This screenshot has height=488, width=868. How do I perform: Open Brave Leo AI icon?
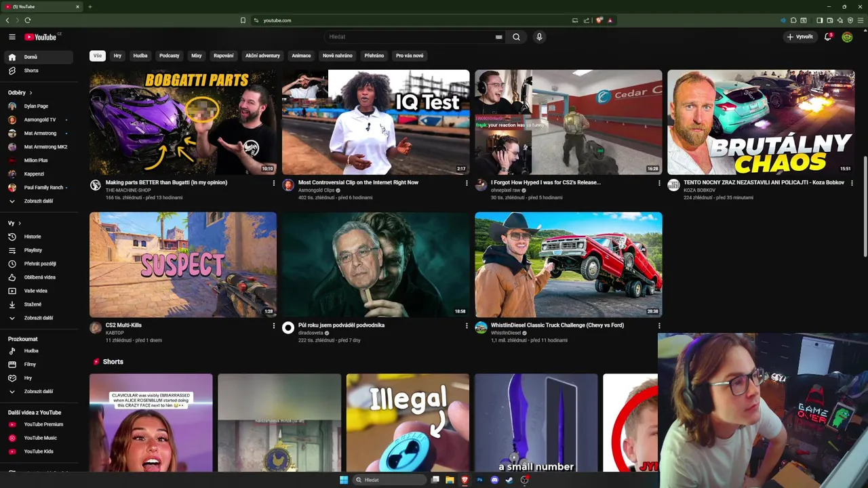click(x=840, y=20)
